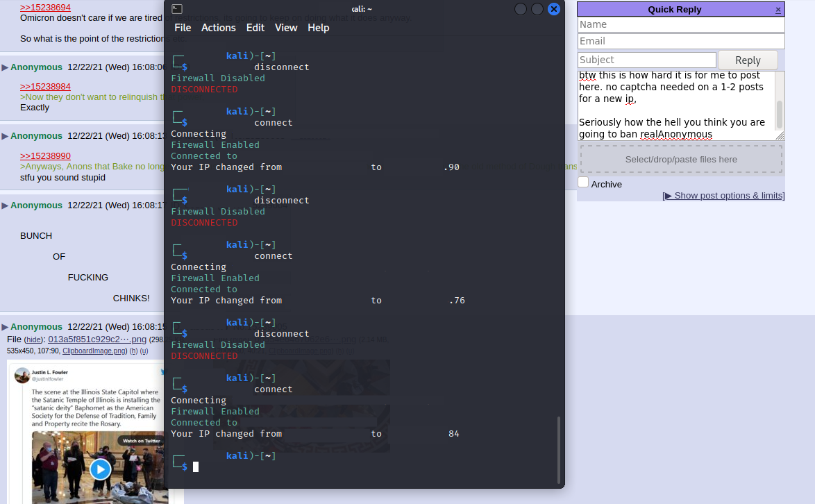Click the terminal IP line ending in .76

317,301
